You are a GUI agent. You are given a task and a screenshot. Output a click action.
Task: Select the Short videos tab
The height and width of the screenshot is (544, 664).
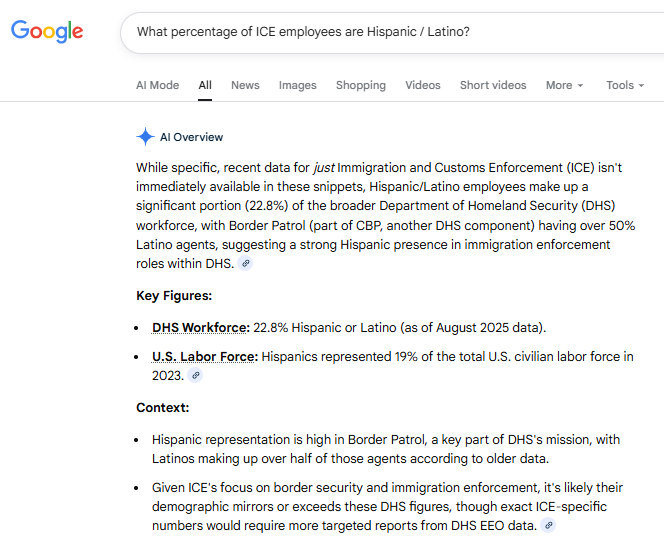492,85
